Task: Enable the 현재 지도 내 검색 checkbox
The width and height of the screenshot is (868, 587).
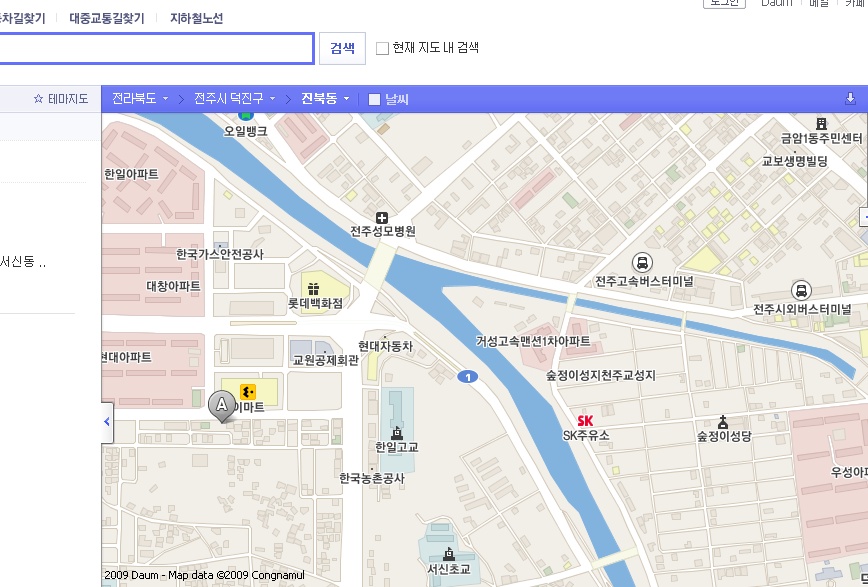Action: pos(382,48)
